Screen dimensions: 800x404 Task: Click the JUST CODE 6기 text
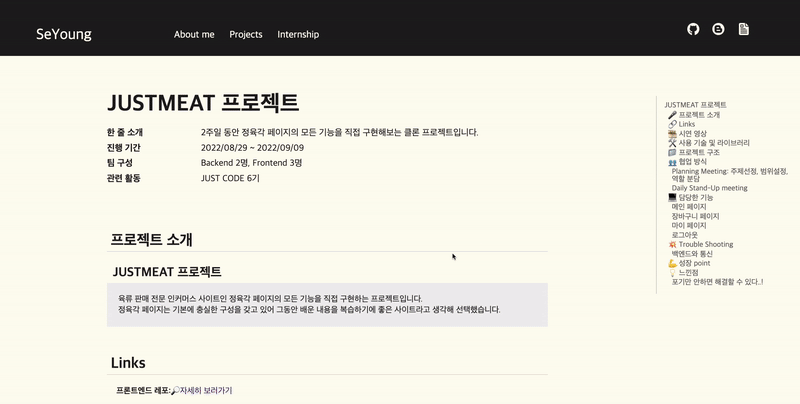tap(230, 178)
